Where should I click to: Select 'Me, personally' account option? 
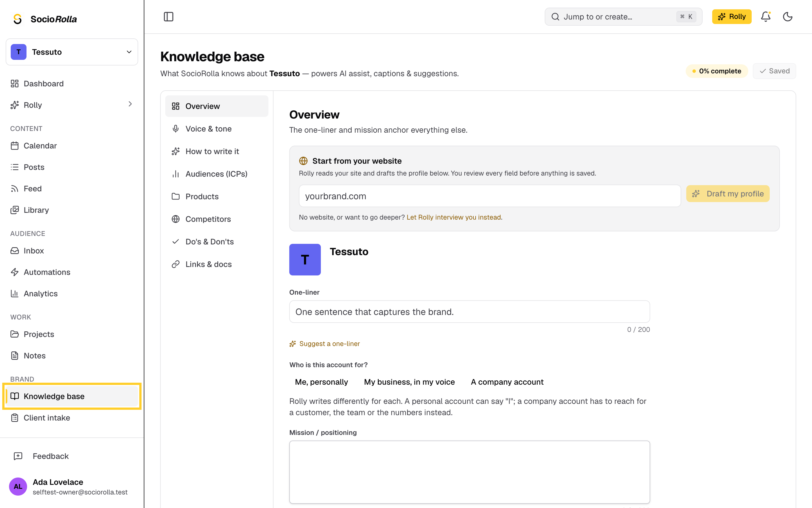[x=321, y=382]
